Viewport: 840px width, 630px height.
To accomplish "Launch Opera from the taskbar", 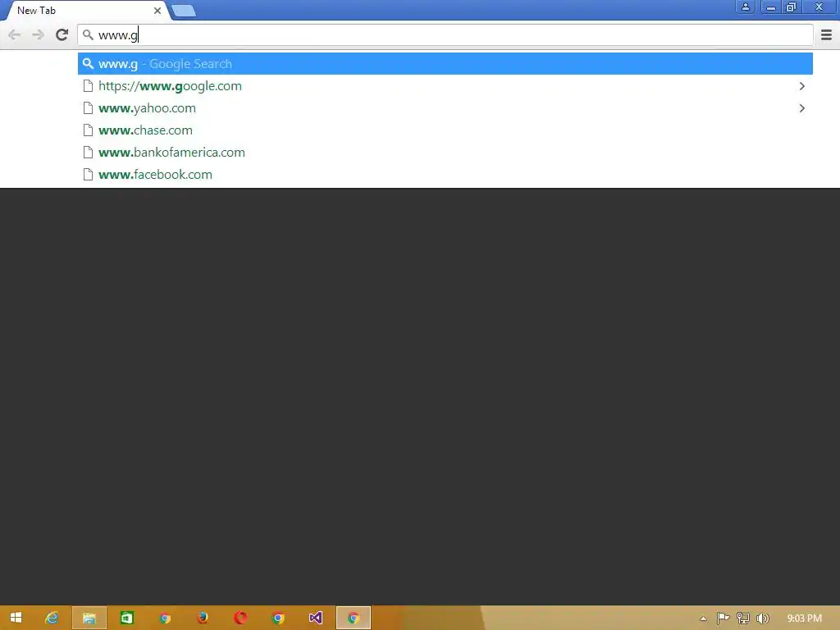I will coord(240,618).
